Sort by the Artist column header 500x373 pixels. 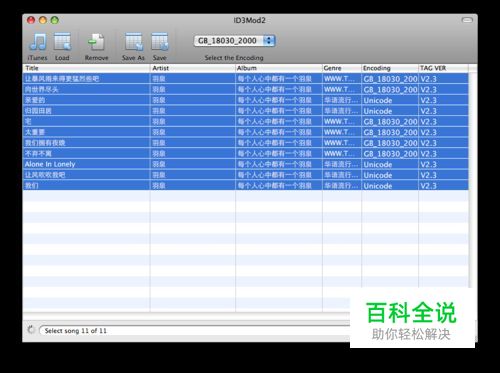pyautogui.click(x=193, y=68)
